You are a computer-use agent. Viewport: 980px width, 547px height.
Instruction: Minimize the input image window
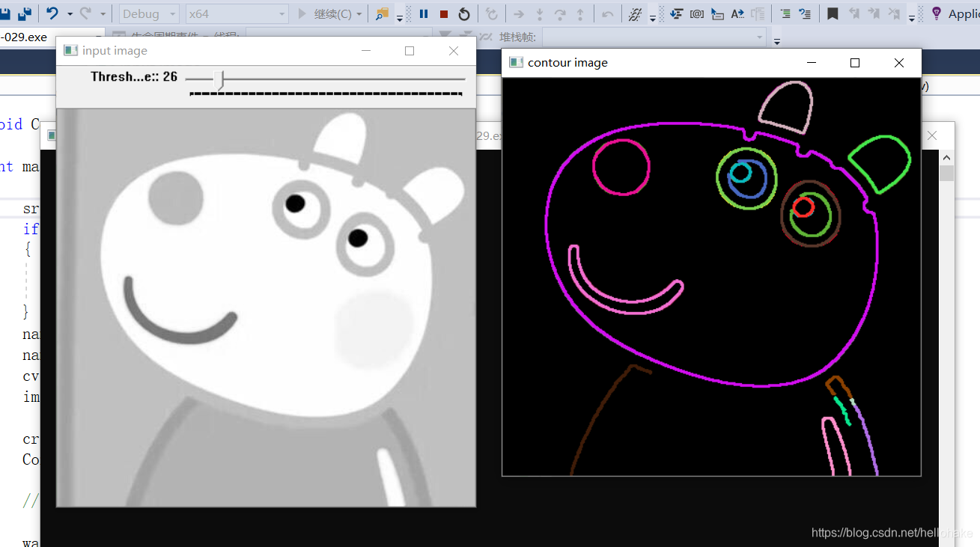click(366, 51)
